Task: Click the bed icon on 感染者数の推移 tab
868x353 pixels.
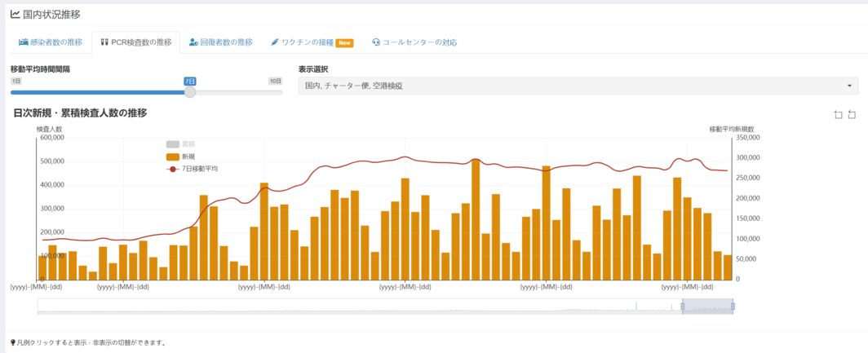Action: point(24,42)
